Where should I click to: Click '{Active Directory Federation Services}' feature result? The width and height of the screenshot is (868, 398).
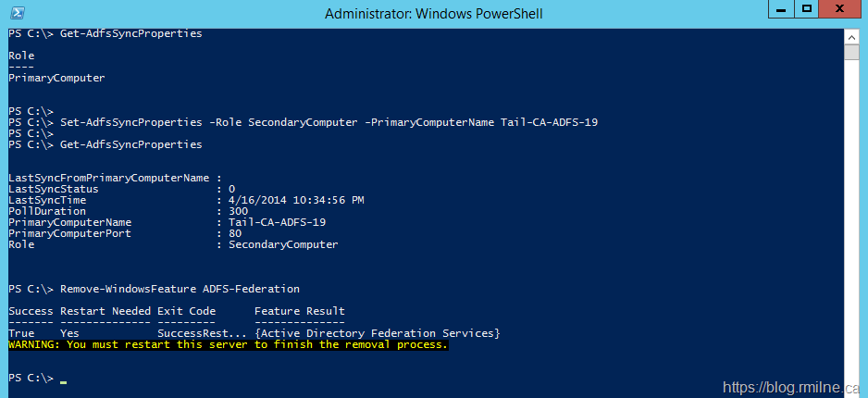pos(377,332)
